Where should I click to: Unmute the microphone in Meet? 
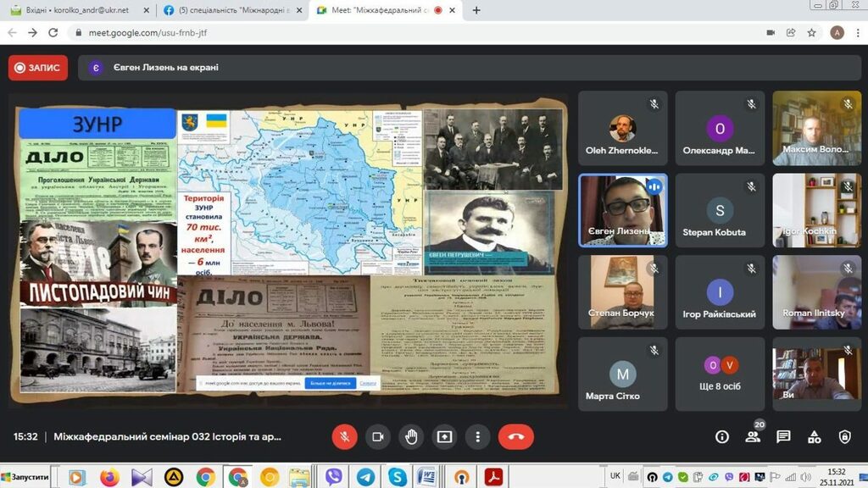click(x=344, y=436)
